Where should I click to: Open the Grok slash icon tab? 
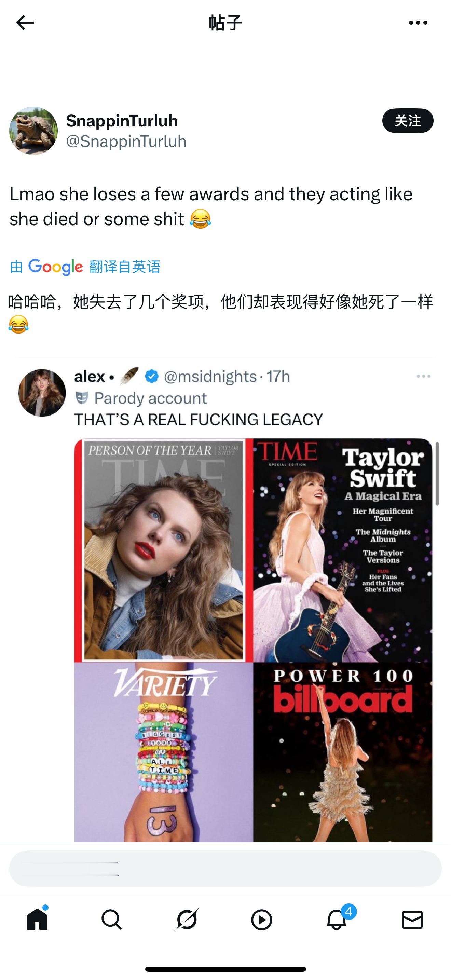click(x=187, y=920)
